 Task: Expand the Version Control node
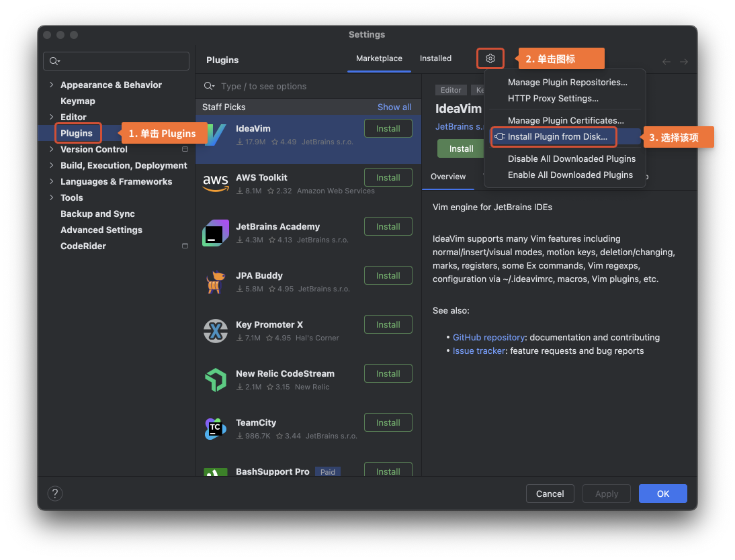pyautogui.click(x=52, y=149)
